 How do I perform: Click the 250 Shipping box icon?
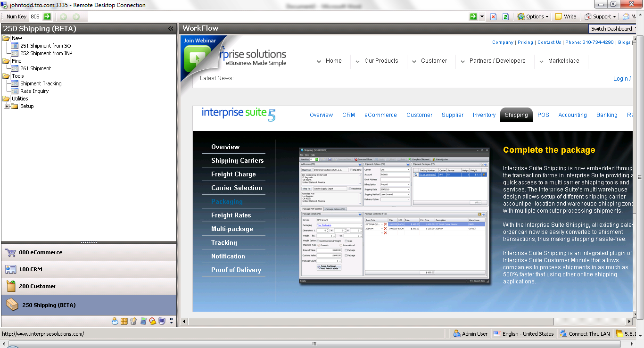[x=12, y=305]
